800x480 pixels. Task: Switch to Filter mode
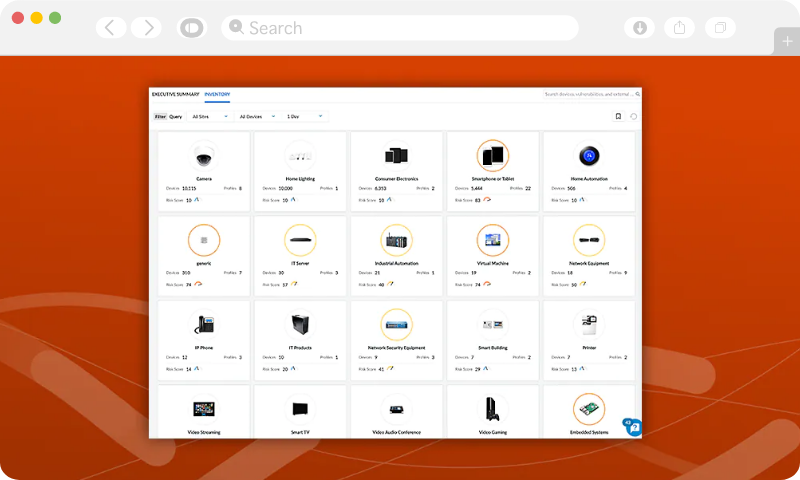pyautogui.click(x=160, y=116)
